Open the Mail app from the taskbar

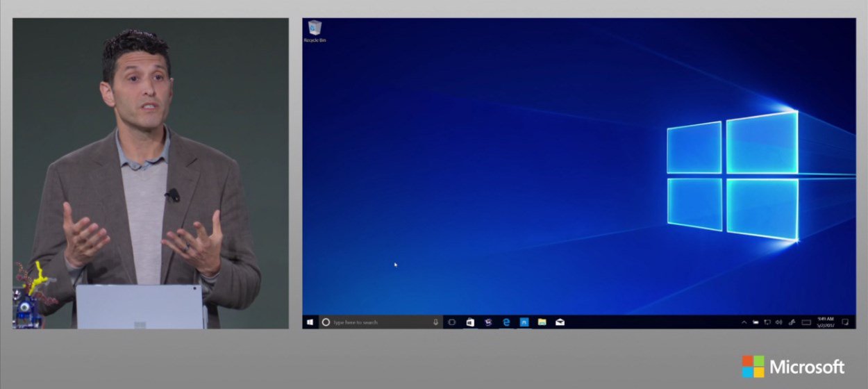560,322
